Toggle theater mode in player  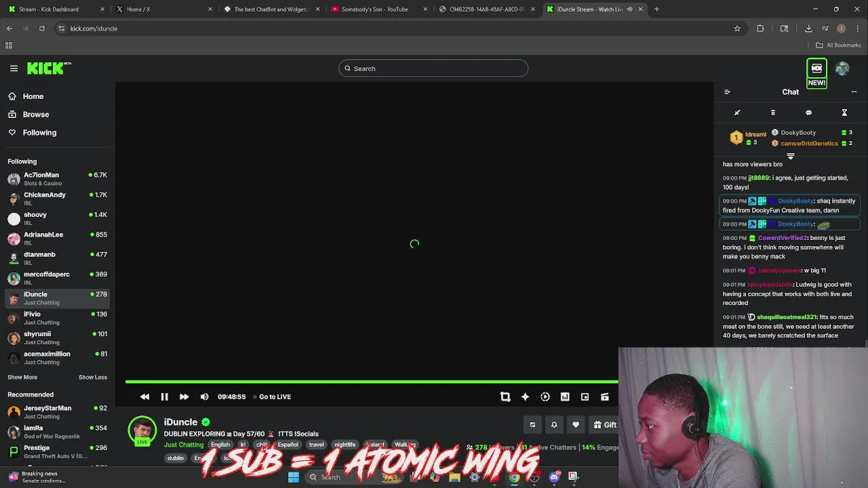pyautogui.click(x=605, y=396)
